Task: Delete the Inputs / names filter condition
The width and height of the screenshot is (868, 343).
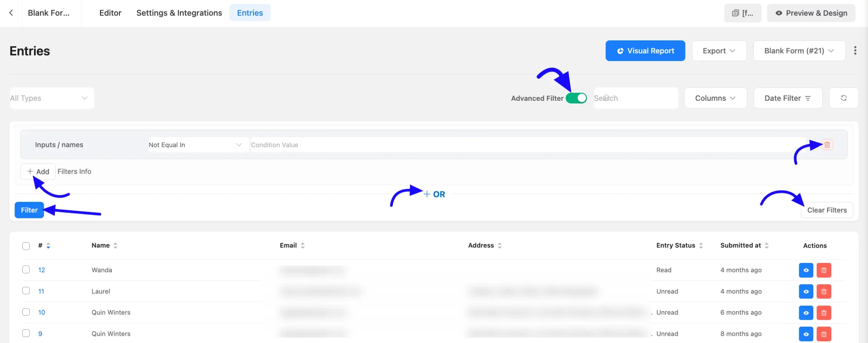Action: 827,145
